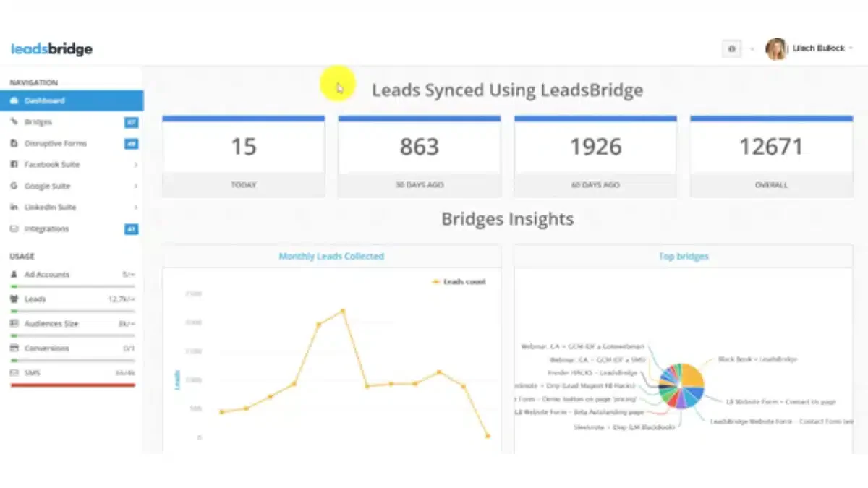Click the Leads Synced Using LeadsBridge heading
This screenshot has height=488, width=868.
[x=507, y=90]
